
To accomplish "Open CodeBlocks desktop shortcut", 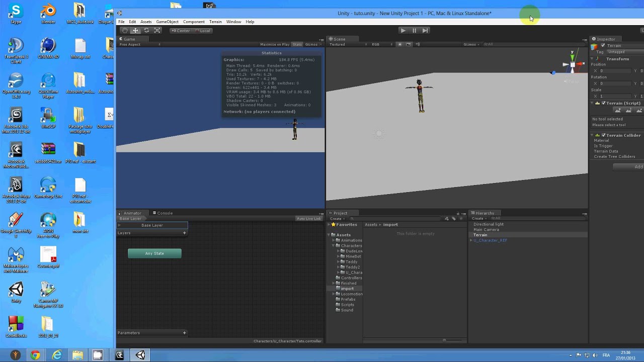I will click(x=16, y=326).
